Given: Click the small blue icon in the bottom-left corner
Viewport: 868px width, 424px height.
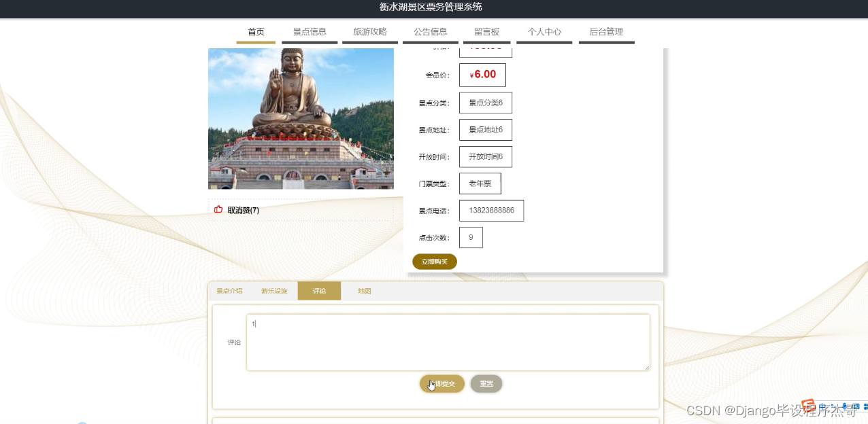Looking at the screenshot, I should (82, 422).
